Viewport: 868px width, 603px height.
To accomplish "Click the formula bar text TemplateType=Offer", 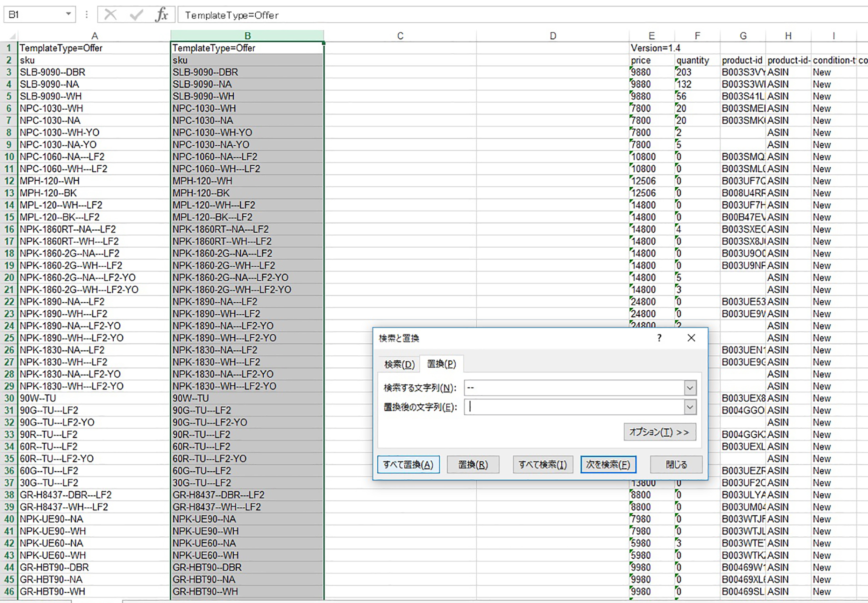I will 232,15.
